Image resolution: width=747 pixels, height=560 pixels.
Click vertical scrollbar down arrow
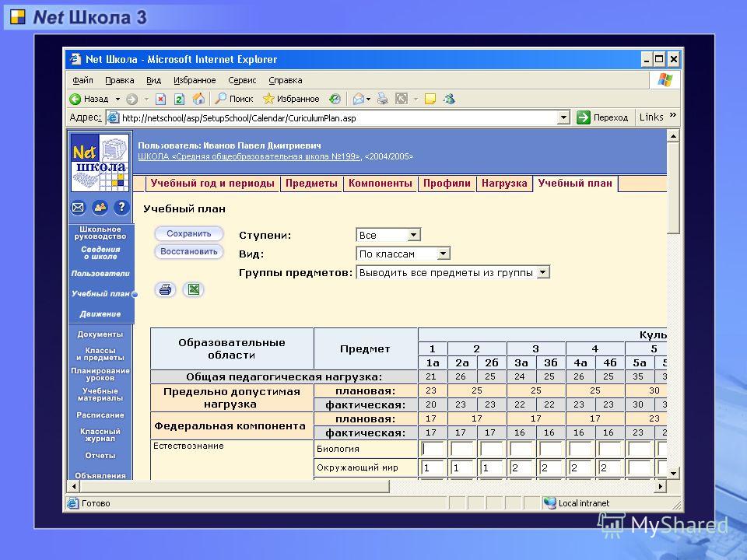click(673, 474)
